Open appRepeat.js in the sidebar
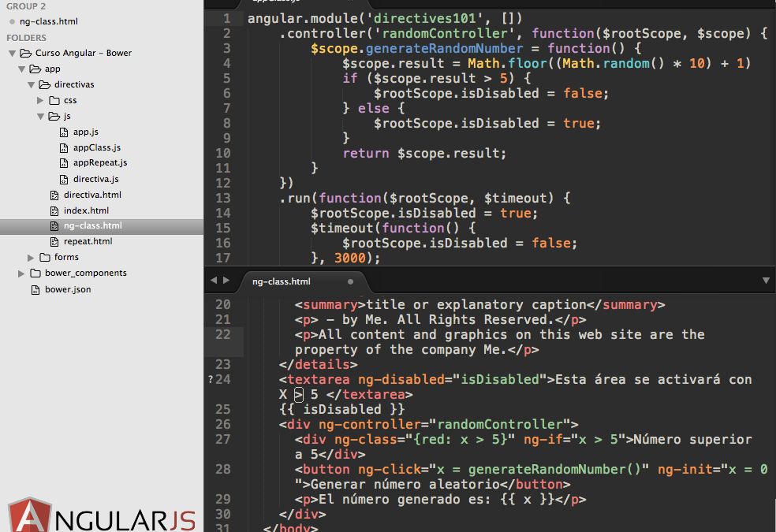Screen dimensions: 776x532 click(x=100, y=162)
